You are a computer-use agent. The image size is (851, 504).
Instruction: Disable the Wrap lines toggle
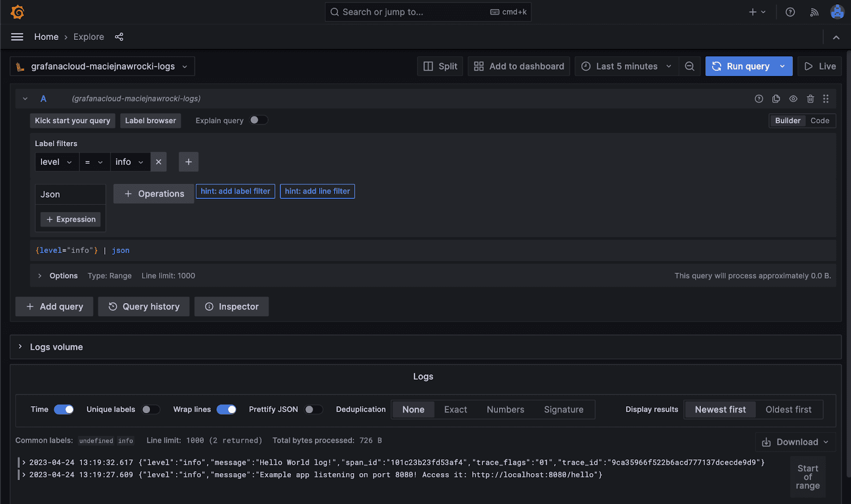point(227,409)
